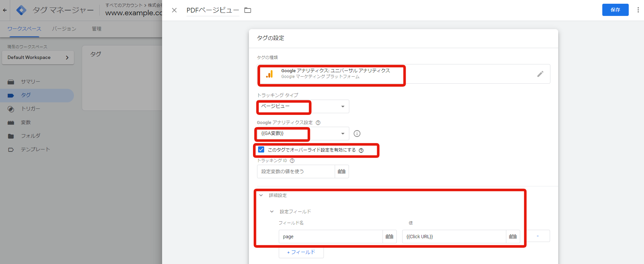Click the 保存 button

click(615, 10)
